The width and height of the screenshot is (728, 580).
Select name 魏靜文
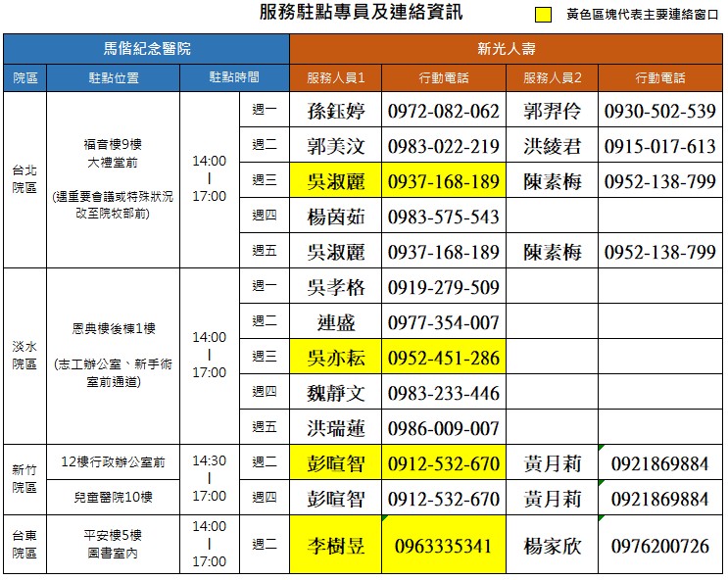tap(336, 393)
